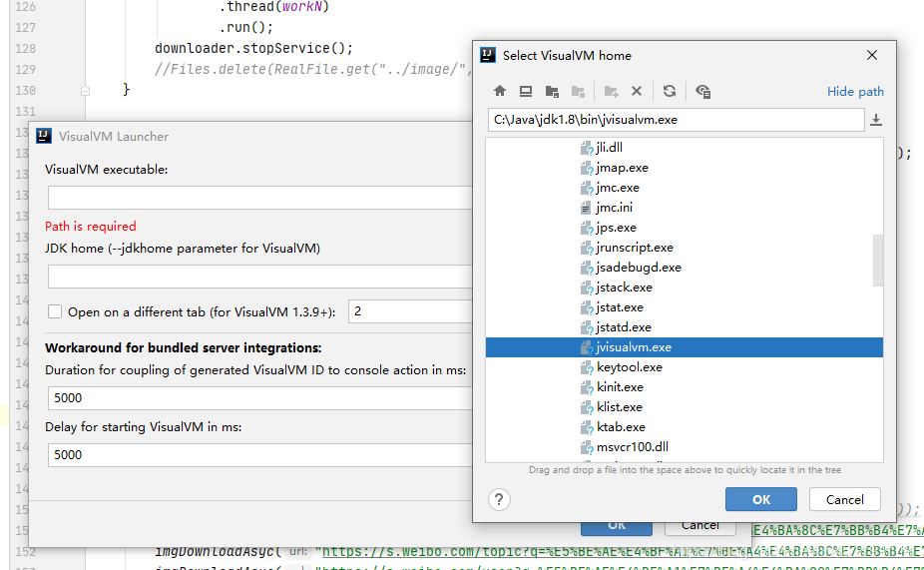This screenshot has height=570, width=924.
Task: Click downloader.stopService() code line
Action: click(x=254, y=48)
